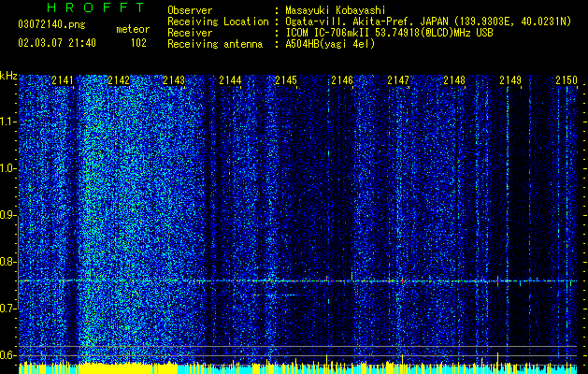Click the 2145 time marker
The height and width of the screenshot is (374, 588).
[x=286, y=80]
